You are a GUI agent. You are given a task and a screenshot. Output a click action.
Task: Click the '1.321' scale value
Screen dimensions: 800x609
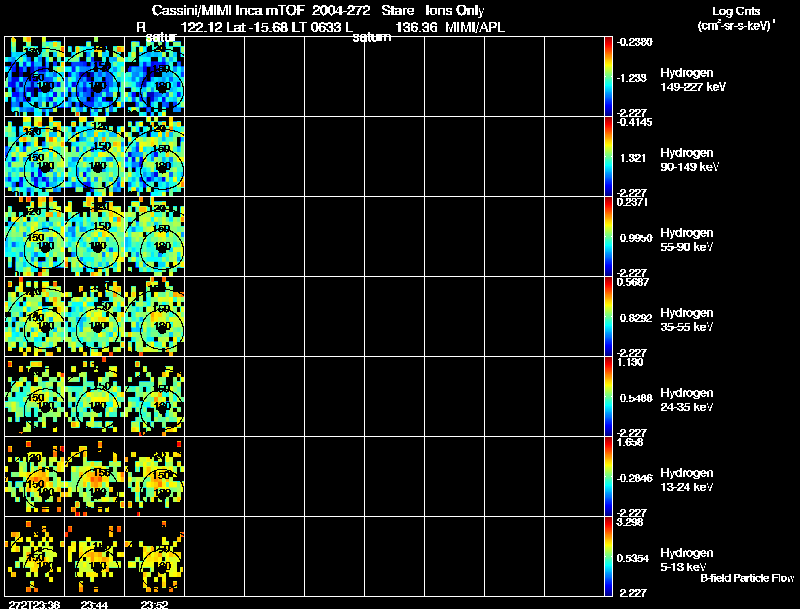click(633, 158)
